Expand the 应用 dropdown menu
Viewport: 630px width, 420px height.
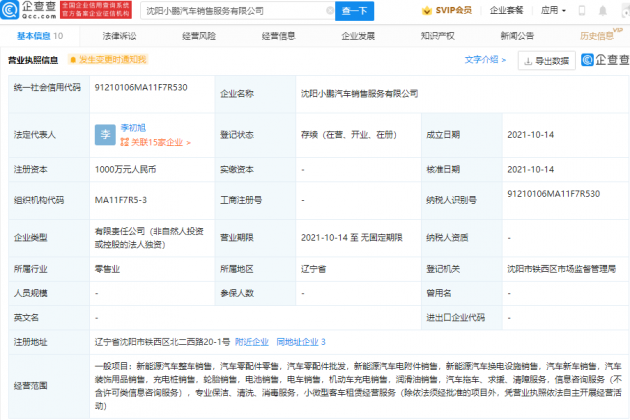point(552,11)
